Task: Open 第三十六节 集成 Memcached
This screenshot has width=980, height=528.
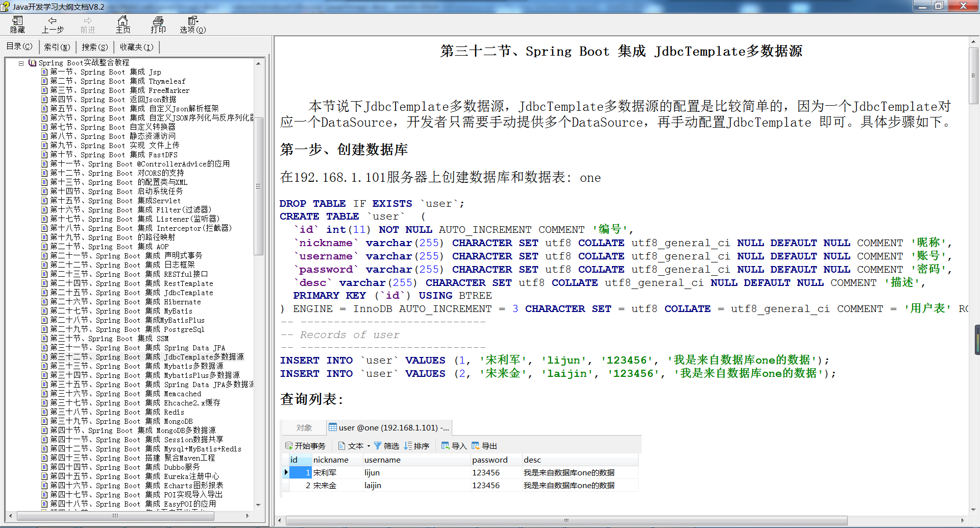Action: point(126,394)
